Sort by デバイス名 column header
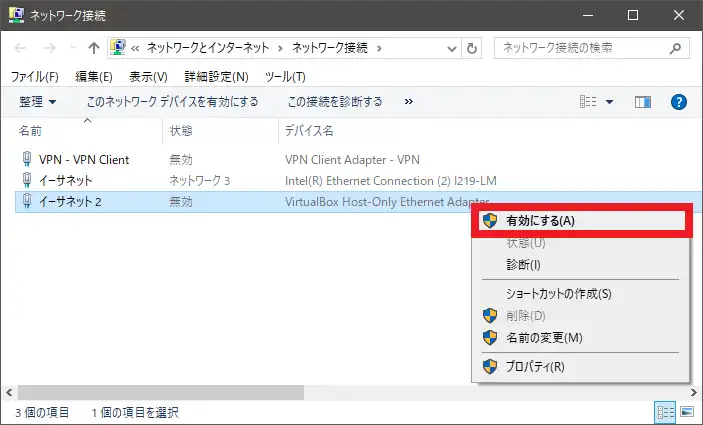 click(x=309, y=131)
